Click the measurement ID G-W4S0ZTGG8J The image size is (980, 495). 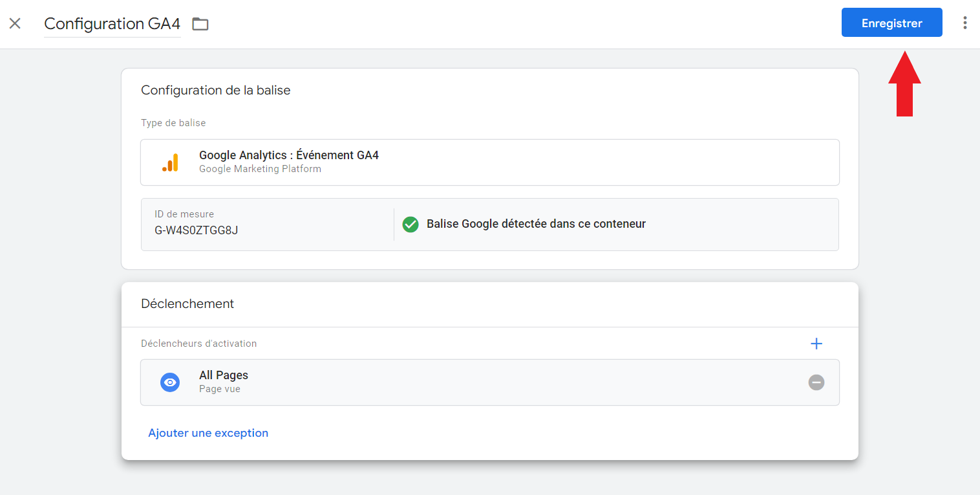coord(196,230)
